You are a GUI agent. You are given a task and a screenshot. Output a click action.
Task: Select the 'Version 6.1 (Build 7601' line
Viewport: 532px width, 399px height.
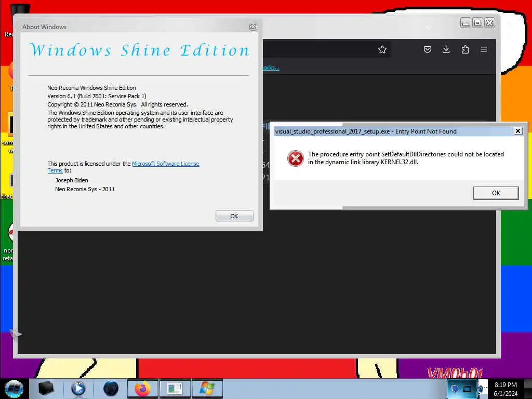pyautogui.click(x=97, y=96)
